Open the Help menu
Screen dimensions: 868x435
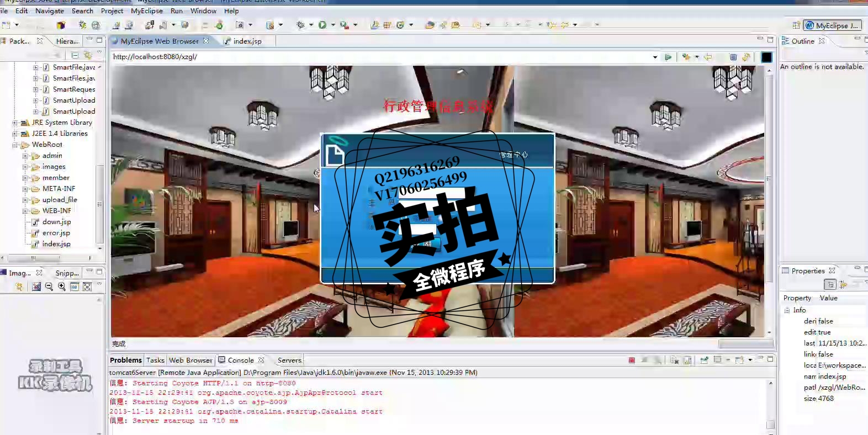231,10
